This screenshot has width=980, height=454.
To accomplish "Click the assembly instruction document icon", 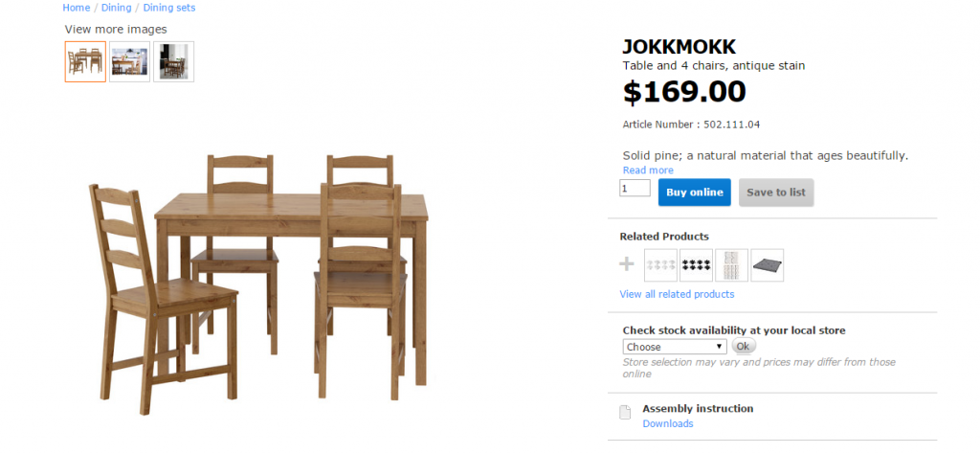I will point(626,413).
